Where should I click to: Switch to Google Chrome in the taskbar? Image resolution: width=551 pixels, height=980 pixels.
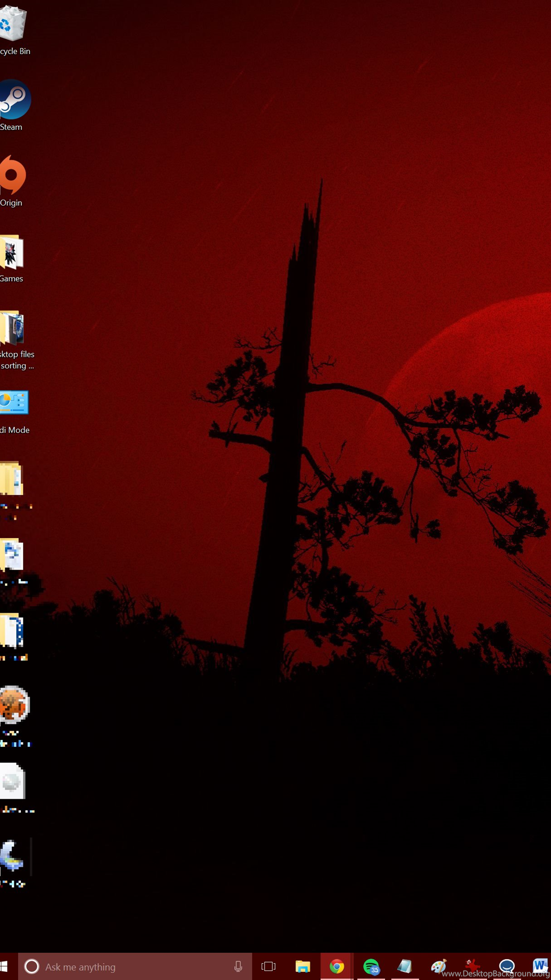point(337,966)
